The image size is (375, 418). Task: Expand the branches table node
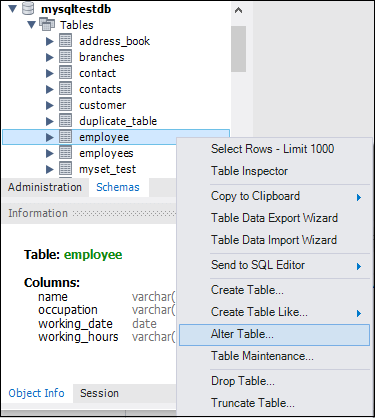click(x=50, y=57)
